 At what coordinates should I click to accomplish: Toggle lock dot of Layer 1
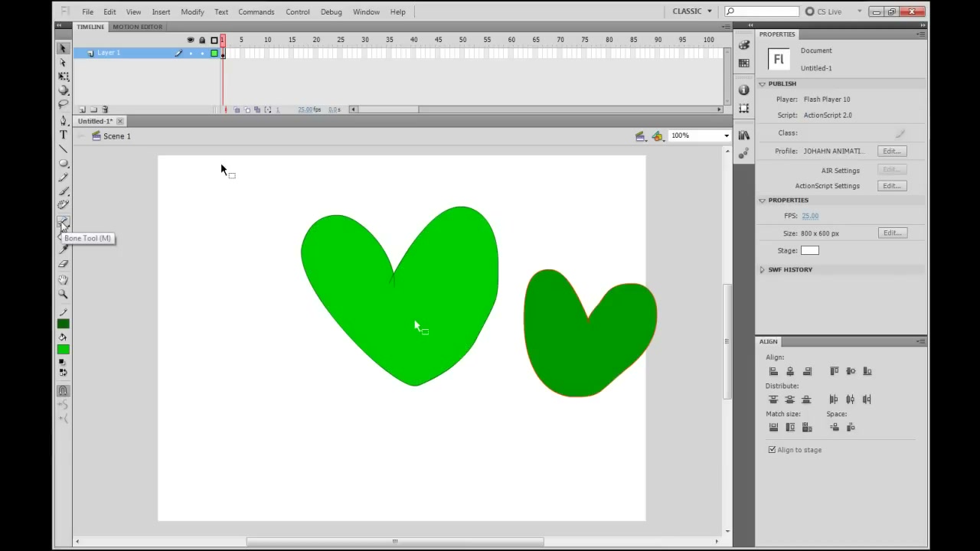pyautogui.click(x=202, y=53)
